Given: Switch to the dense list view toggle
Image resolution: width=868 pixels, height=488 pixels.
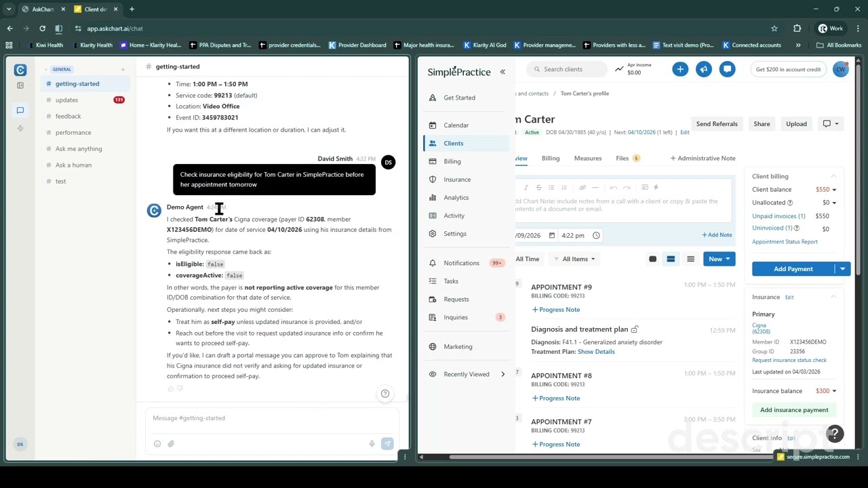Looking at the screenshot, I should [690, 259].
